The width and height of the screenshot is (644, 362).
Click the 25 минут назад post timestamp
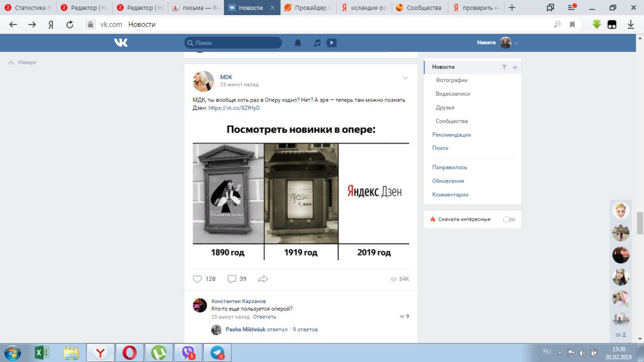point(239,85)
